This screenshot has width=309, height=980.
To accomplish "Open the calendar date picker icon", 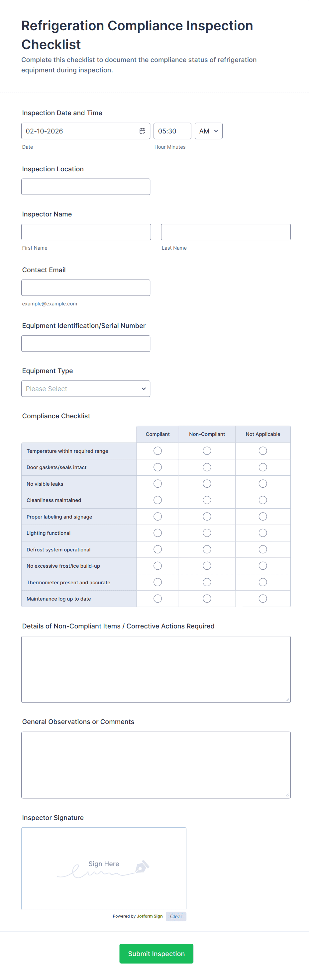I will coord(142,131).
